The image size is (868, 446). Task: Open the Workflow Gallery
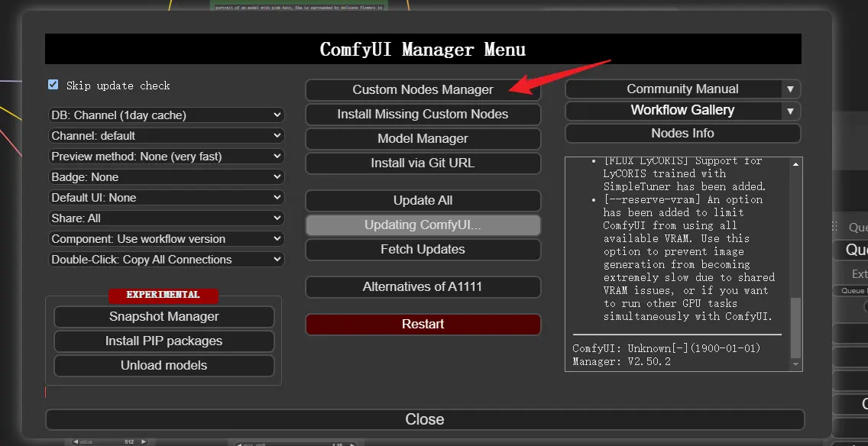click(x=672, y=110)
